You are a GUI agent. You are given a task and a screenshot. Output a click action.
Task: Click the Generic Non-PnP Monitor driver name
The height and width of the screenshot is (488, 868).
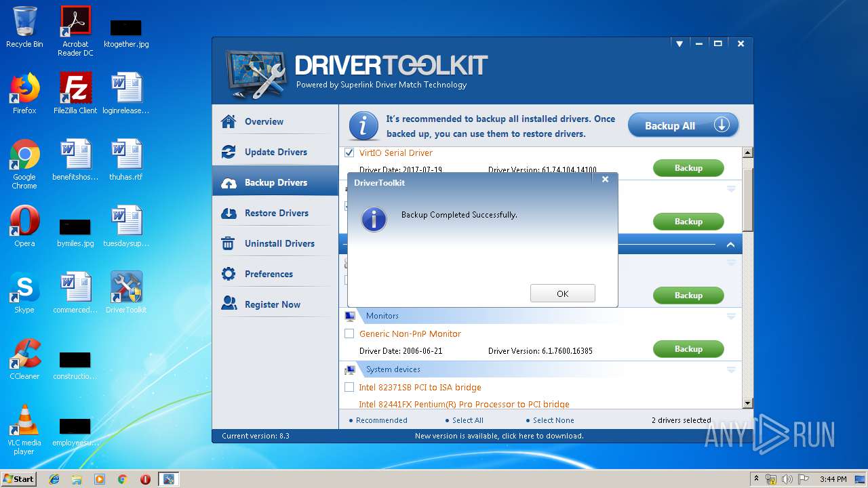pos(410,333)
